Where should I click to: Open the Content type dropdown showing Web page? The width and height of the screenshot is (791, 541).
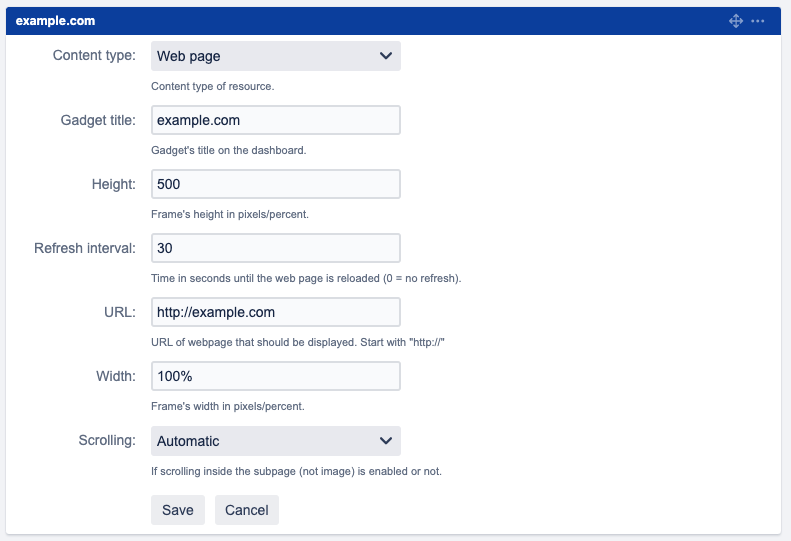(x=275, y=56)
